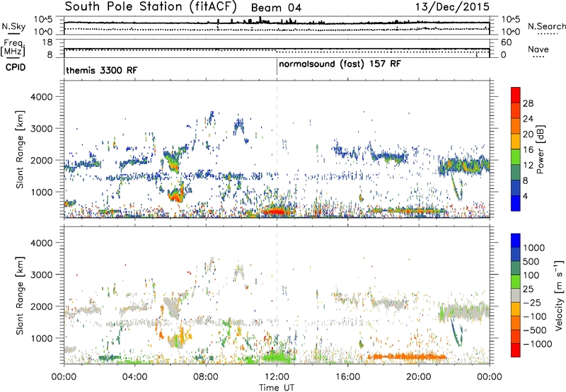The height and width of the screenshot is (392, 566).
Task: Select the Power [dB] colorbar title
Action: click(x=541, y=149)
